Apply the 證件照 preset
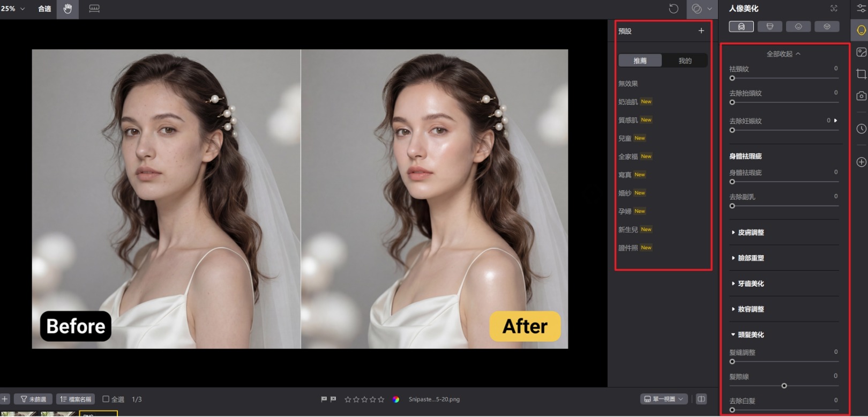The width and height of the screenshot is (868, 417). tap(628, 248)
